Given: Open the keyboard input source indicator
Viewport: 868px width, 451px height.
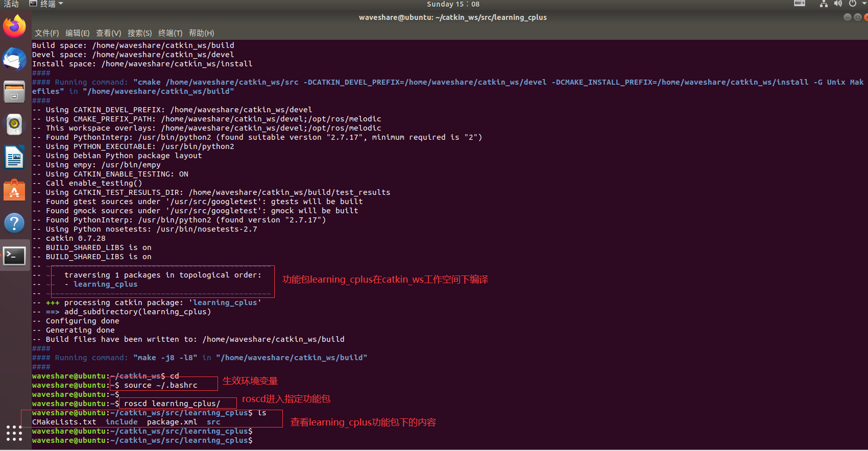Looking at the screenshot, I should pos(800,4).
